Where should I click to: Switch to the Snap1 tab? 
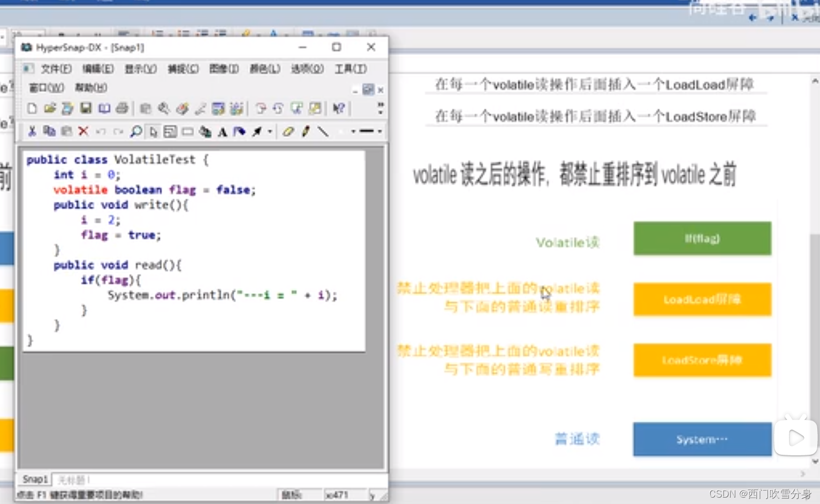35,479
